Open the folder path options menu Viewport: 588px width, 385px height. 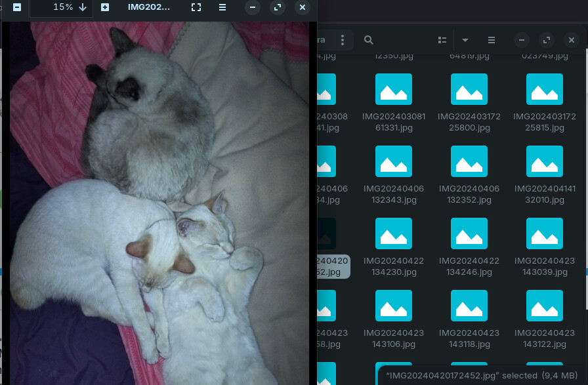coord(343,40)
